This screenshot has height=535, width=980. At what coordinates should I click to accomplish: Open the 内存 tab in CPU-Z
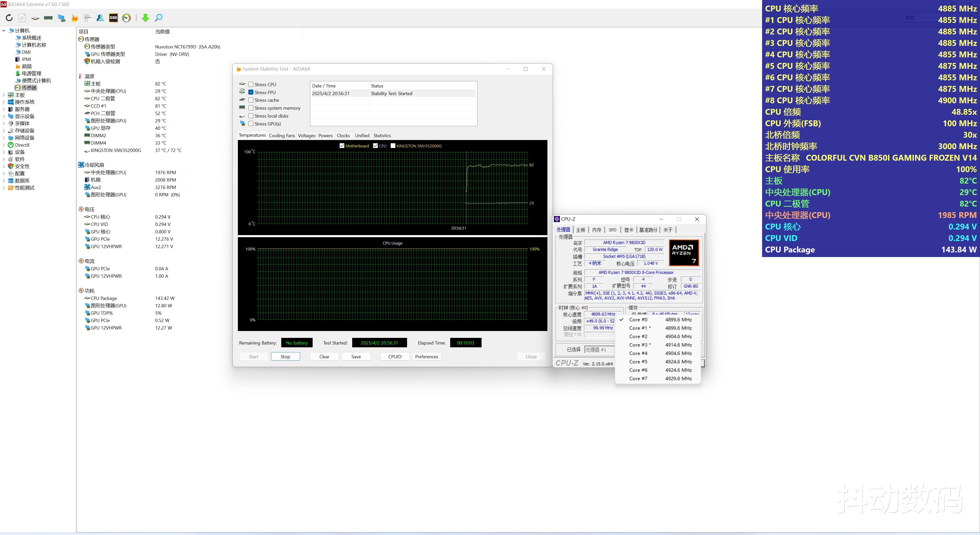(x=596, y=230)
